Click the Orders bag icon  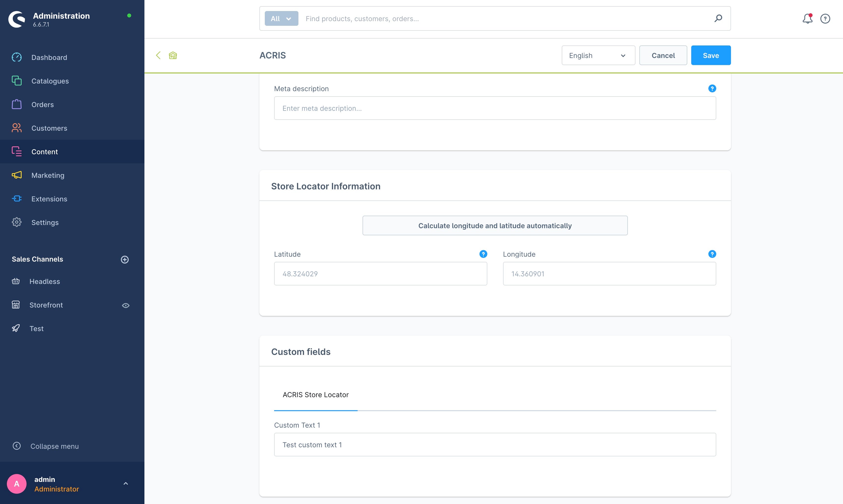17,104
